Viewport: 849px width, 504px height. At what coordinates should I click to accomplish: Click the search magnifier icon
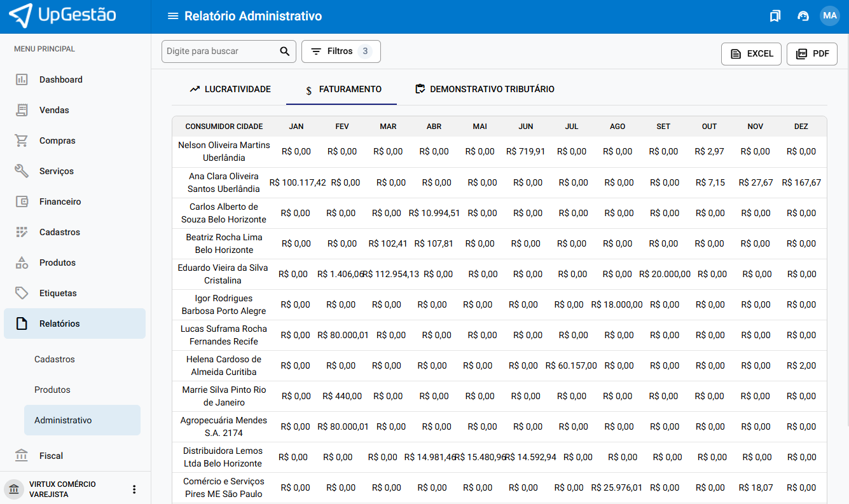click(285, 51)
